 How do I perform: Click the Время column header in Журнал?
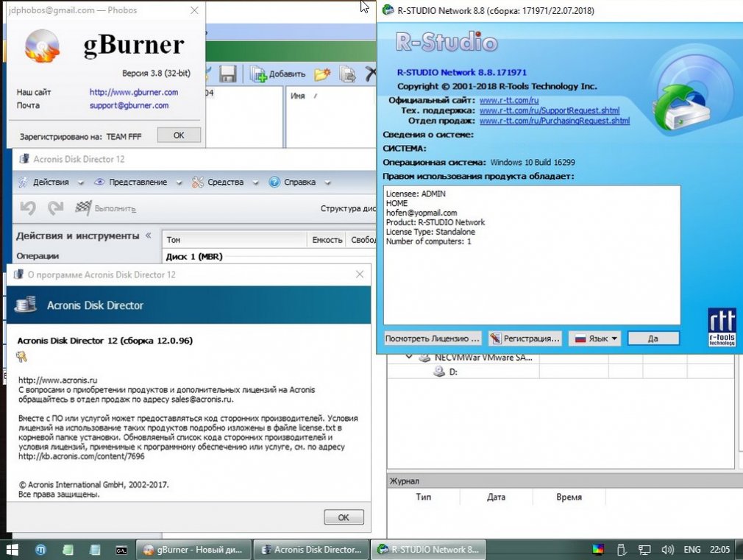569,497
